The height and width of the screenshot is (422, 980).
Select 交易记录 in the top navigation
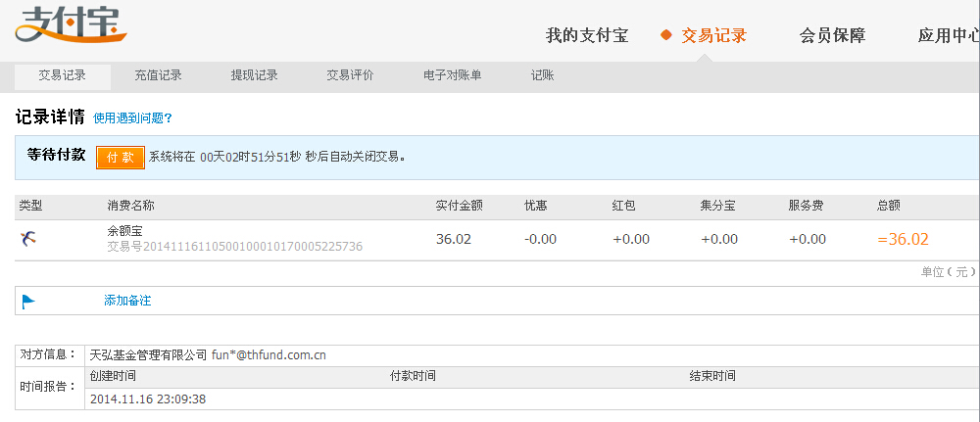(713, 36)
